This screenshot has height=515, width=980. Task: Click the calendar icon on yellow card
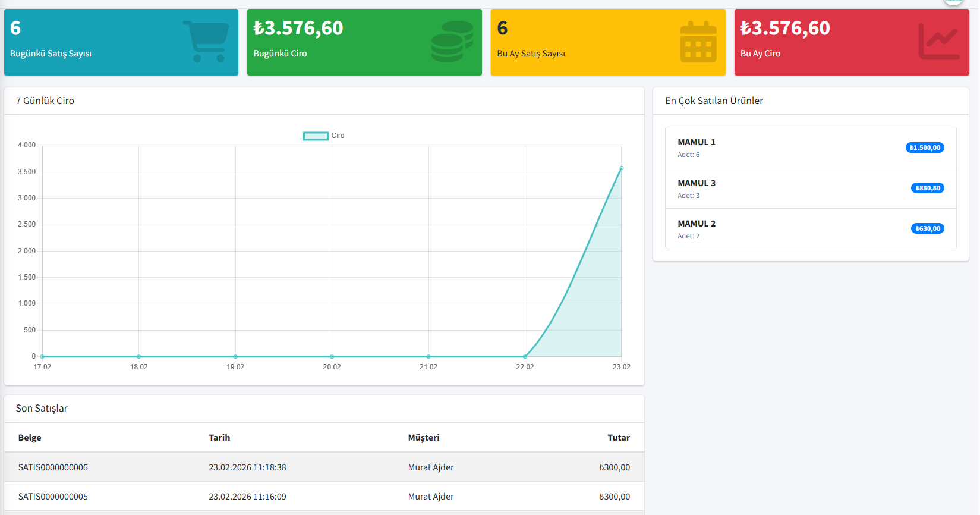pyautogui.click(x=698, y=42)
